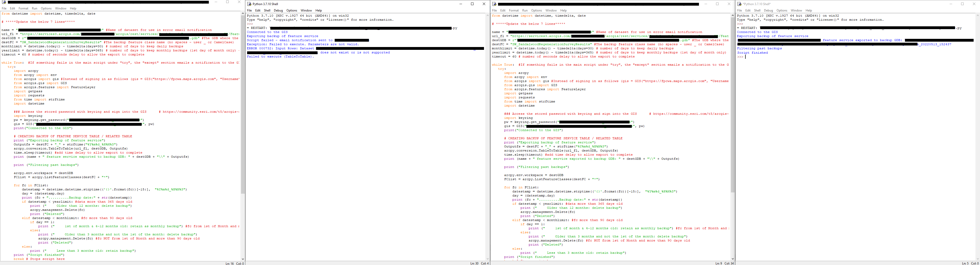
Task: Click the scroll-down arrow in the second editor window
Action: (x=733, y=259)
